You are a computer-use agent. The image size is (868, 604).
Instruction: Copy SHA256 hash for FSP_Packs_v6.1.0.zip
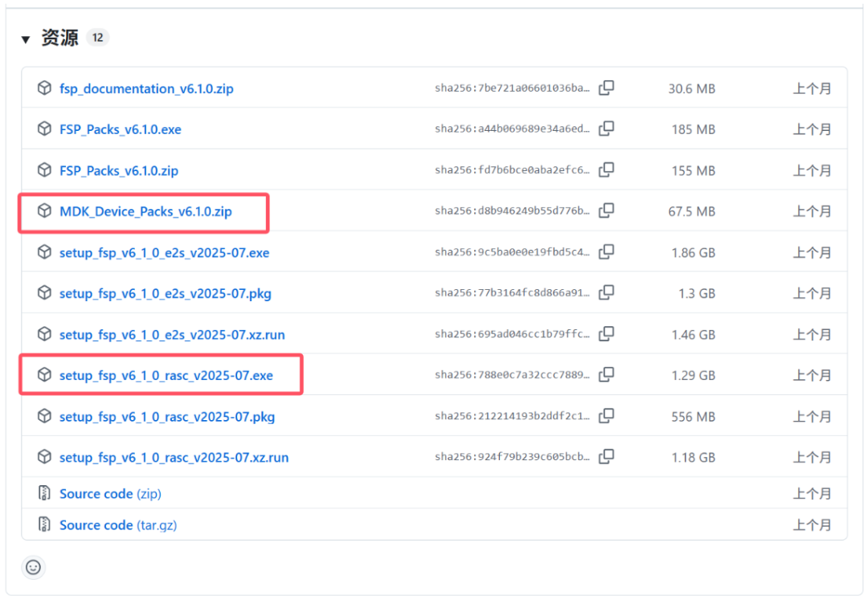[607, 170]
